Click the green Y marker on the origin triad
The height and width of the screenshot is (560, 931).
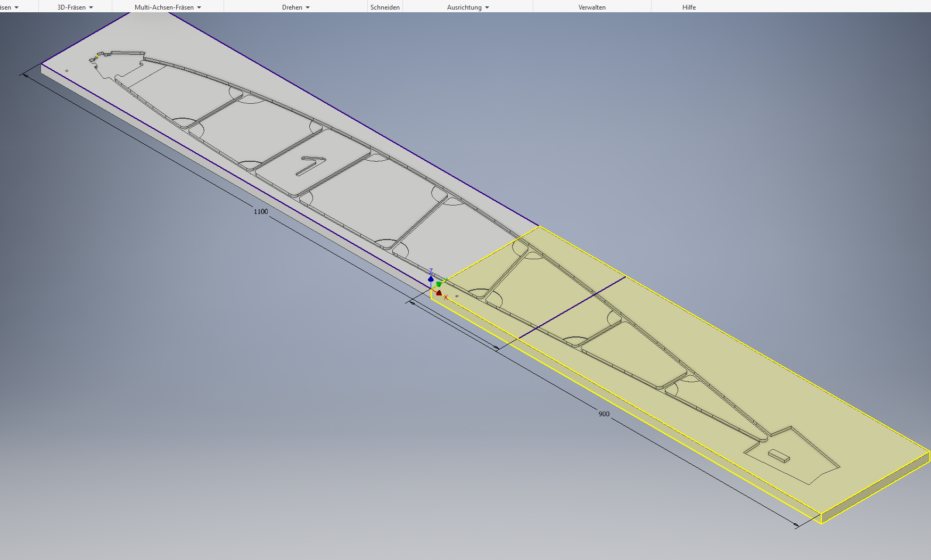point(446,279)
